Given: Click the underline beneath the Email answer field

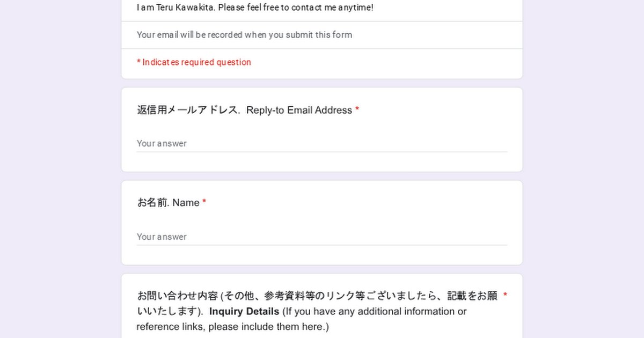Looking at the screenshot, I should [322, 152].
